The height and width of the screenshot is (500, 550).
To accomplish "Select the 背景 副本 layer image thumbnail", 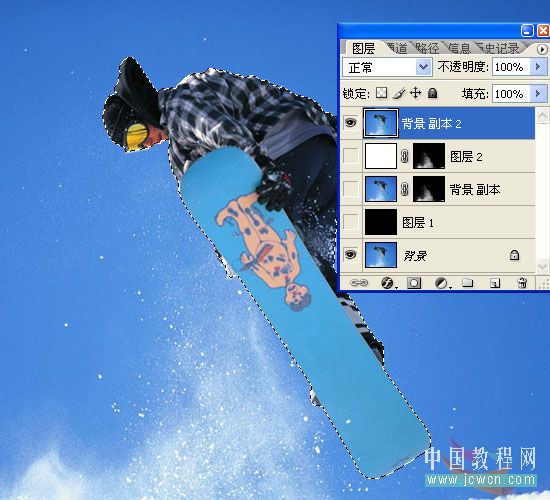I will coord(381,189).
